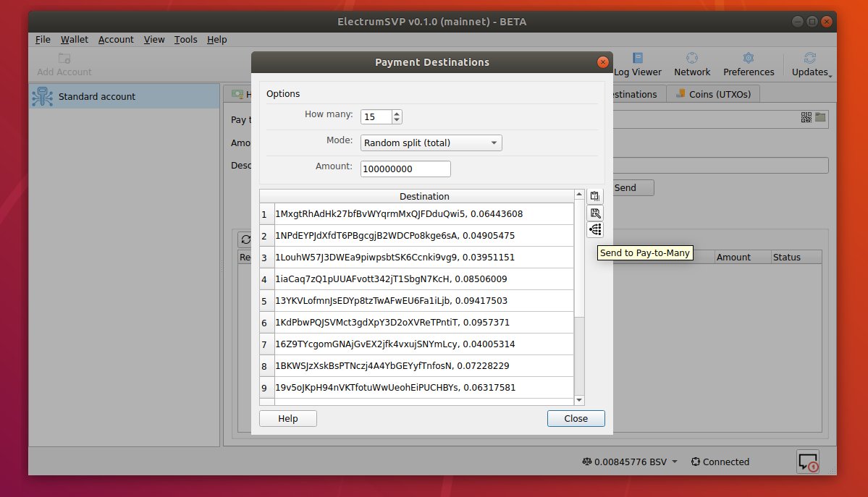Select Standard account in the sidebar

[125, 96]
